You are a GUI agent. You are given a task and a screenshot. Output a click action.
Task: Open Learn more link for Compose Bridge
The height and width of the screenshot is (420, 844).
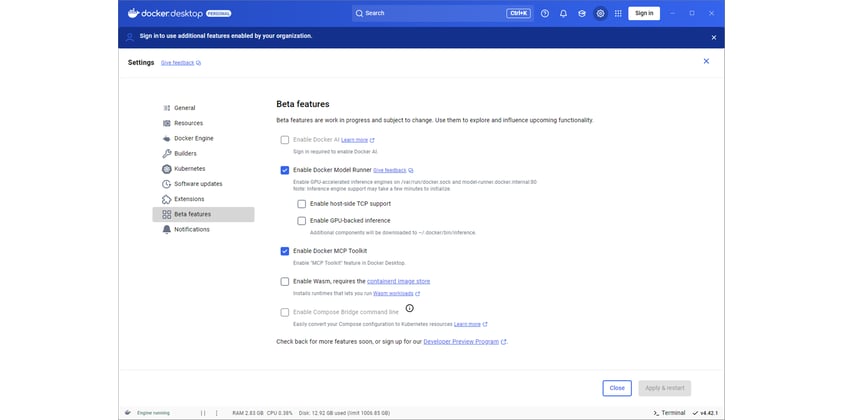point(467,325)
